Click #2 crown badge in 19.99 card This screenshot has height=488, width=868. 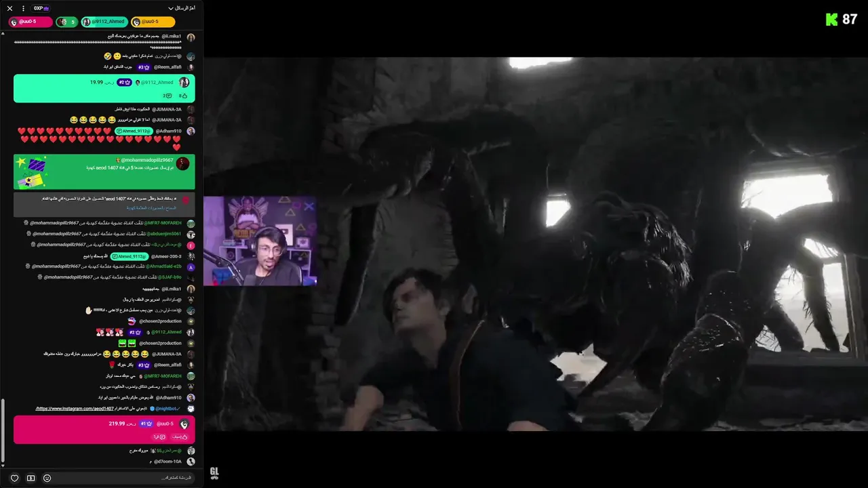pyautogui.click(x=125, y=82)
